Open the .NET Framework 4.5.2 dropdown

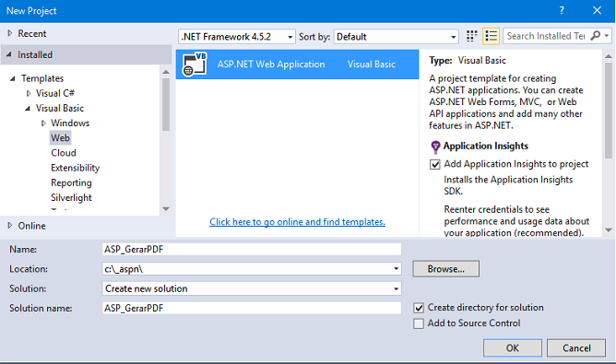coord(290,37)
